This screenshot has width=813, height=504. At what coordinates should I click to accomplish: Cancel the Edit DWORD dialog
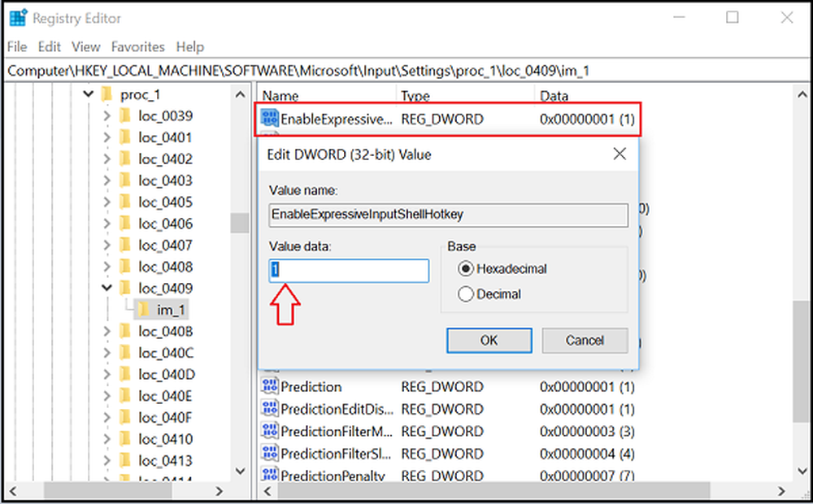585,340
